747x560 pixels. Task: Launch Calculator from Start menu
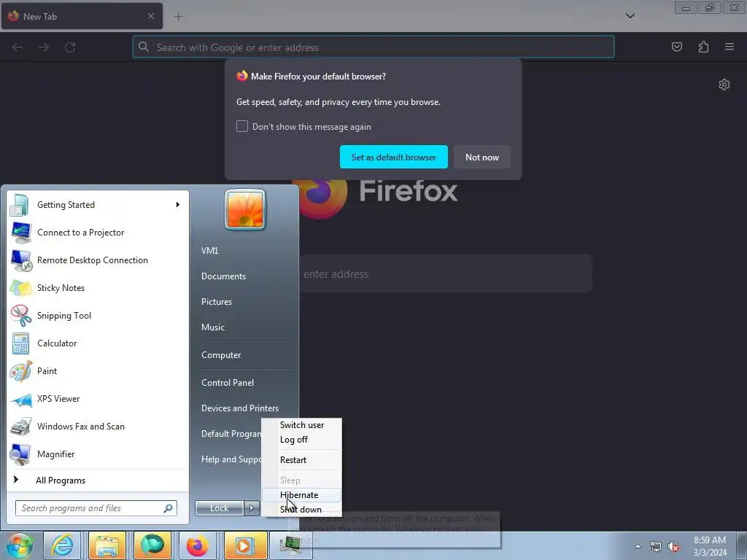(98, 343)
